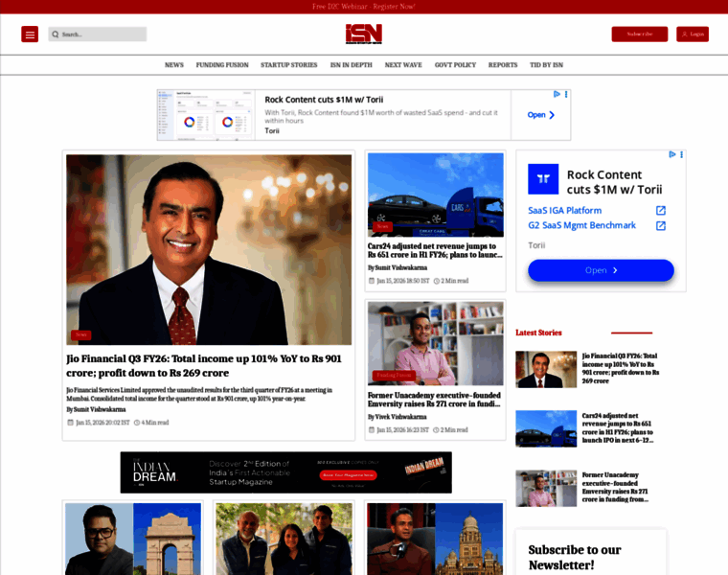728x575 pixels.
Task: Open the Funding Fusion menu item
Action: tap(222, 65)
